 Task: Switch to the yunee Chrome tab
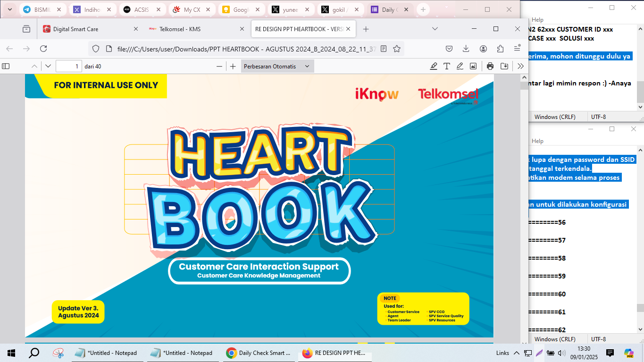coord(292,9)
